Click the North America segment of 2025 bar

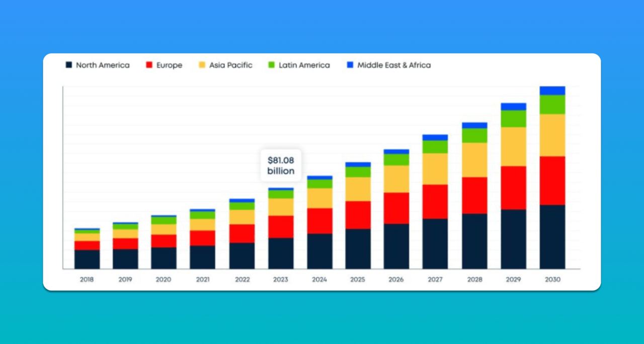point(358,249)
